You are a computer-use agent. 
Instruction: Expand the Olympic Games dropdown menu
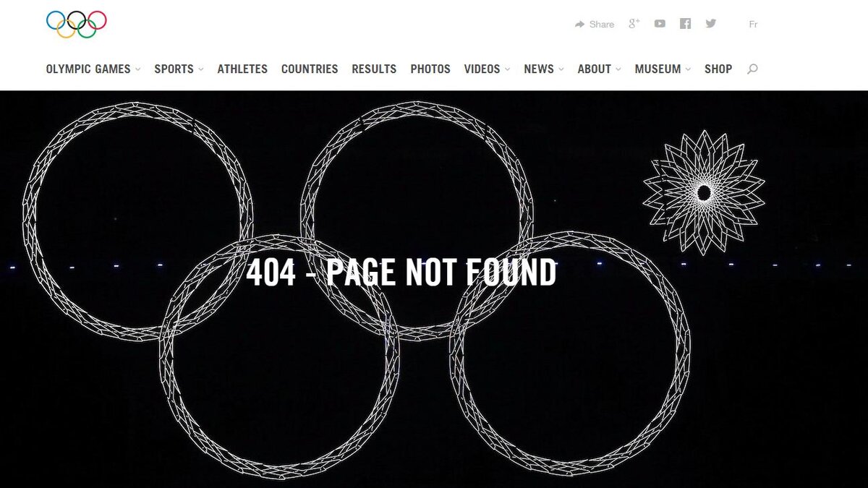click(x=93, y=69)
